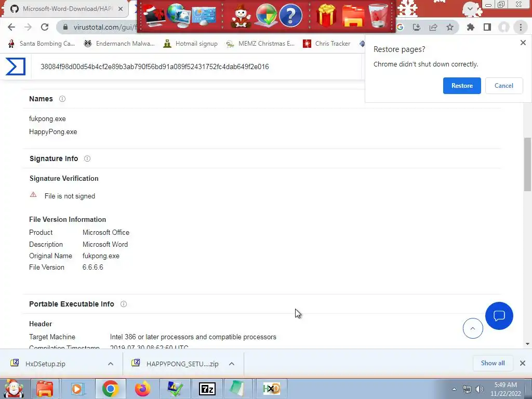
Task: Reload the VirusTotal page
Action: tap(45, 27)
